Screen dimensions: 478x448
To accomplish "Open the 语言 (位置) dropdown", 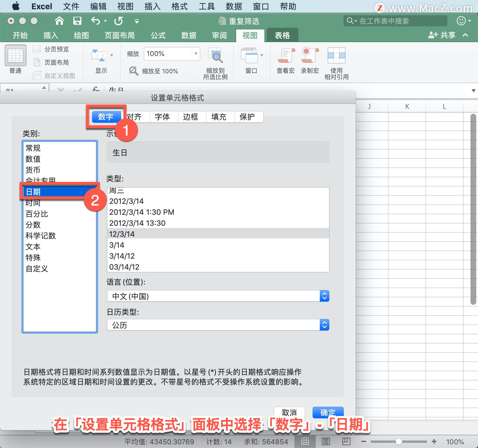I will [x=218, y=296].
